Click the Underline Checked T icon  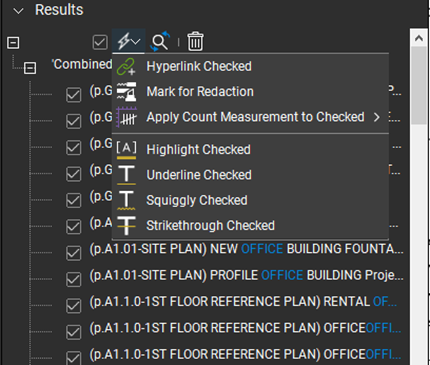pyautogui.click(x=126, y=175)
